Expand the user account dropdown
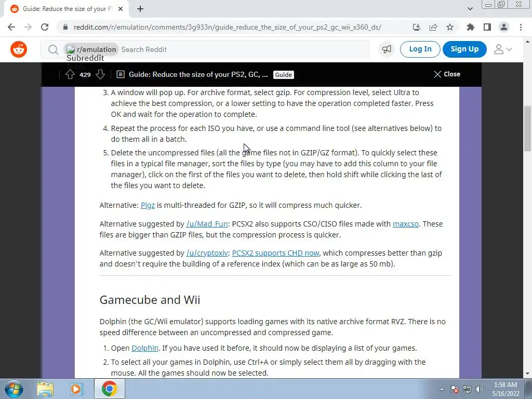Image resolution: width=532 pixels, height=399 pixels. [503, 49]
